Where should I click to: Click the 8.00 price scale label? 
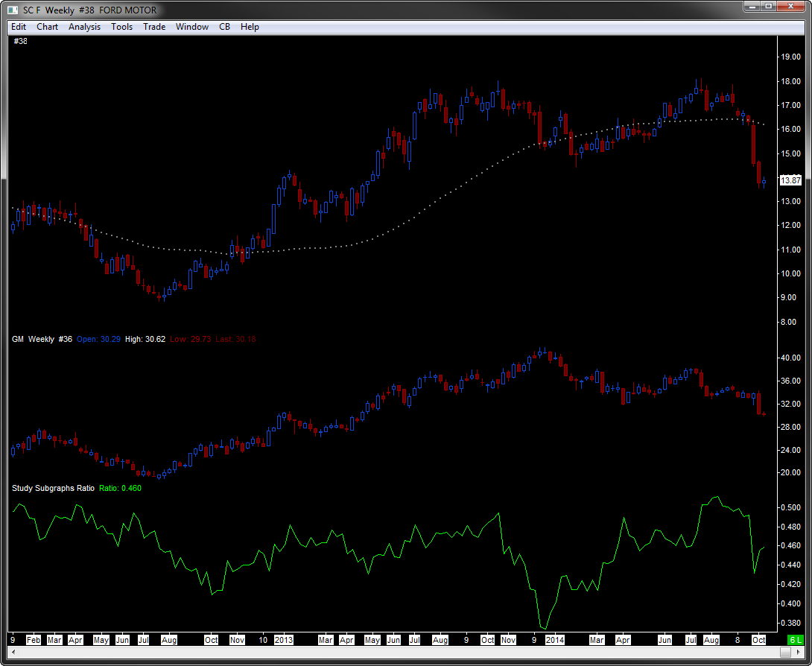[x=790, y=322]
